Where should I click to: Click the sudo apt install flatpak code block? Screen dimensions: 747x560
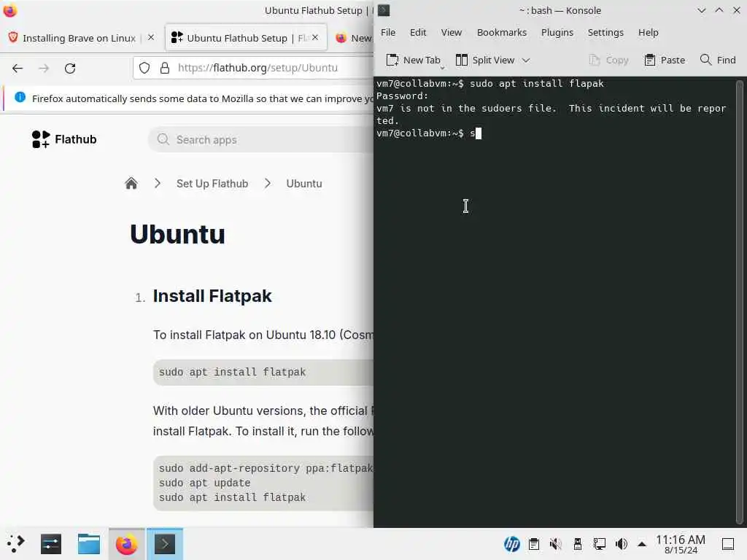tap(263, 372)
